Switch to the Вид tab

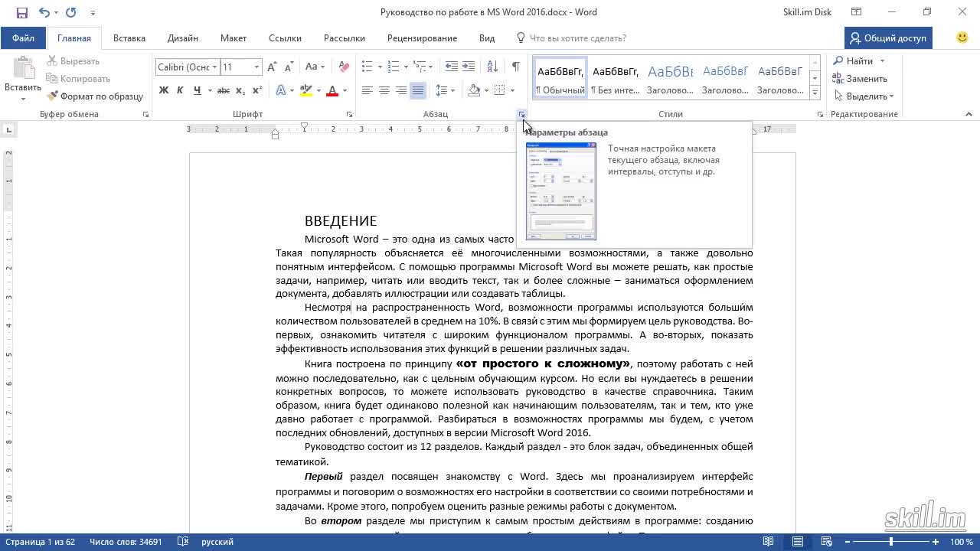487,37
